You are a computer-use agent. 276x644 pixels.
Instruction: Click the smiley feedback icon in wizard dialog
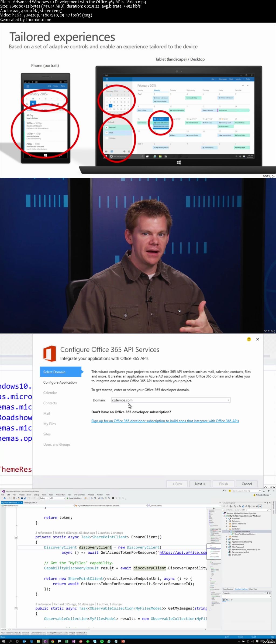point(249,339)
